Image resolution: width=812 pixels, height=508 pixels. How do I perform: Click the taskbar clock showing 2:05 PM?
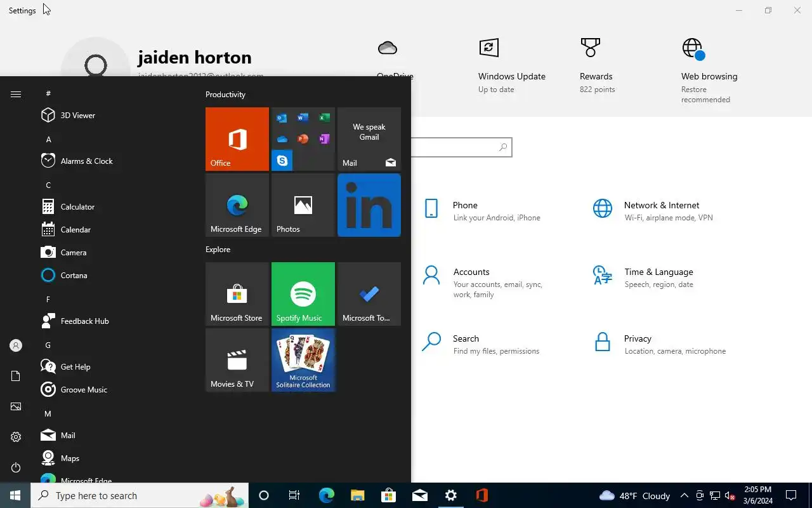click(758, 495)
